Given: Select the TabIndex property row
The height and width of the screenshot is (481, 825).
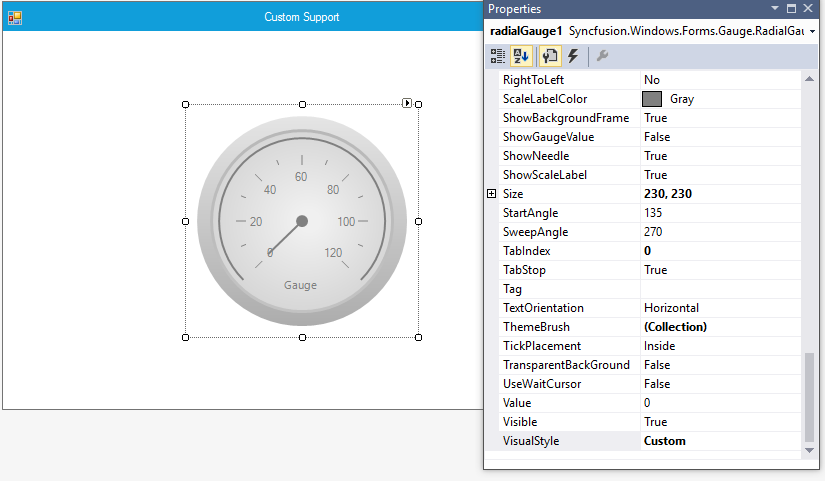Looking at the screenshot, I should click(650, 251).
